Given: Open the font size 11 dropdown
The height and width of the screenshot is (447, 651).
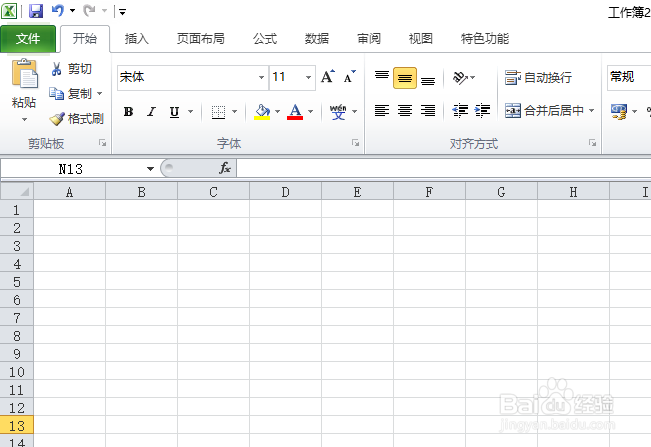Looking at the screenshot, I should pyautogui.click(x=308, y=78).
